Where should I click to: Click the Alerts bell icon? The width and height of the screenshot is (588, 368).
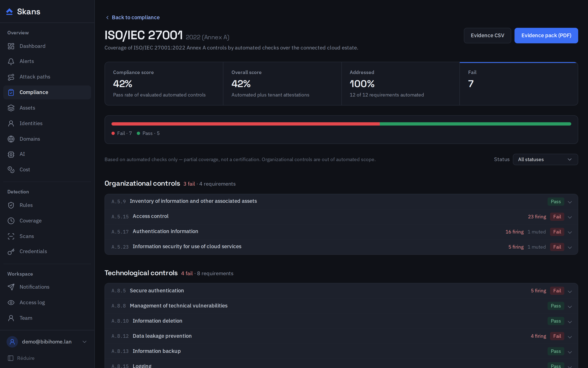11,61
